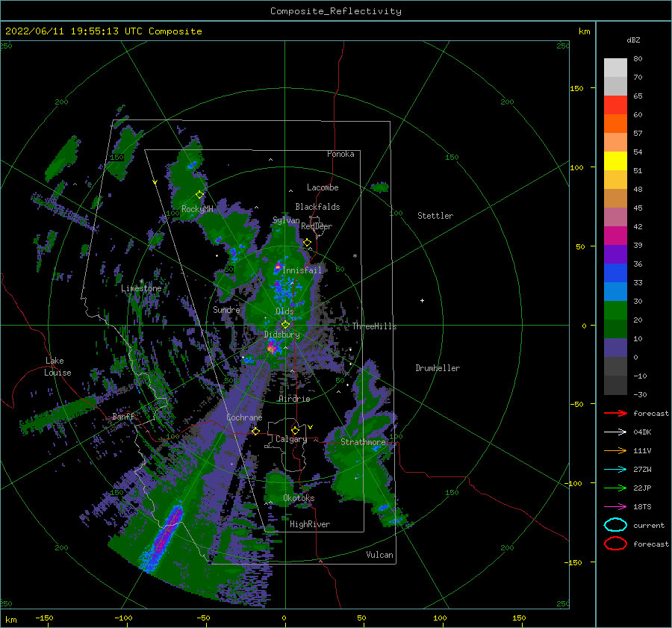Click the Limestone label
This screenshot has width=672, height=628.
click(141, 288)
